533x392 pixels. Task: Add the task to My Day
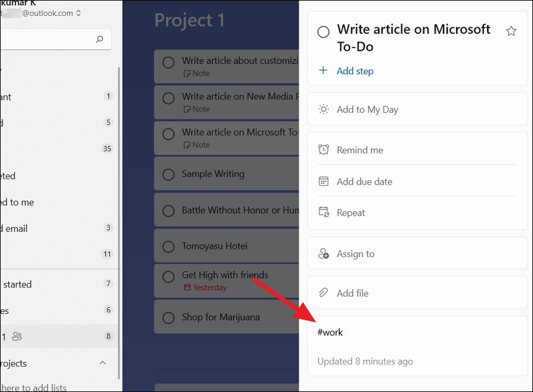tap(417, 110)
